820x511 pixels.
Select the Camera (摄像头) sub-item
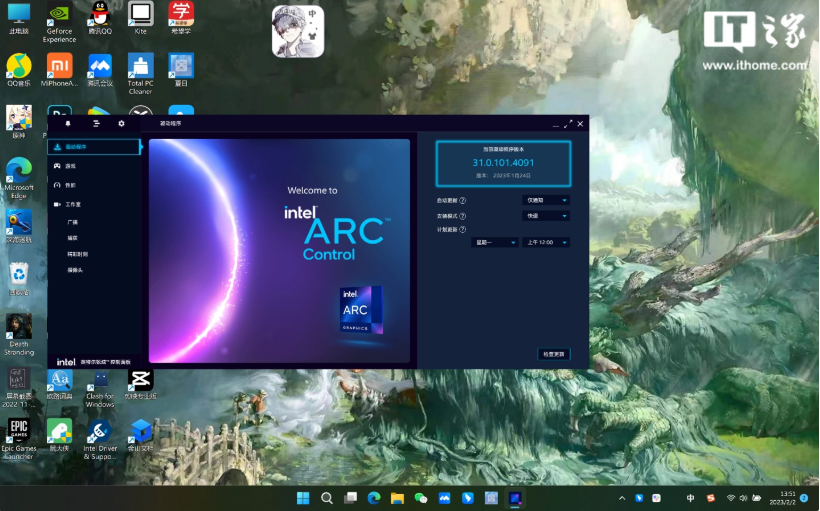(x=75, y=270)
